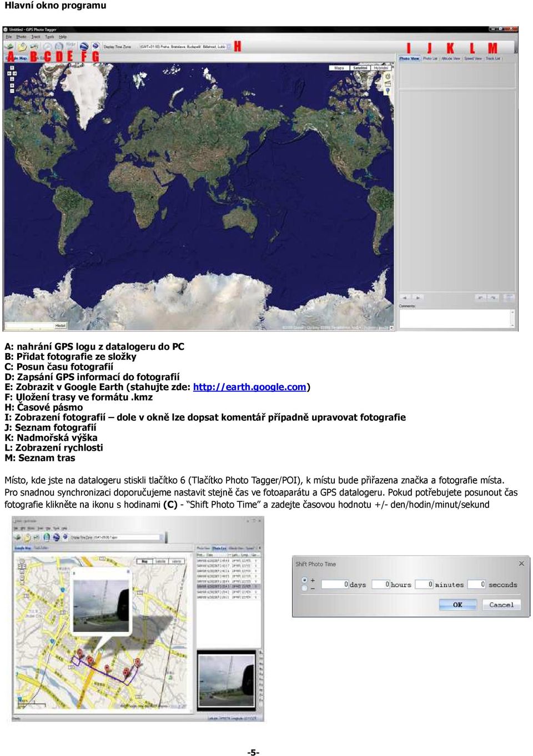Open the Photo List tab in street map window
This screenshot has height=756, width=533.
pos(219,548)
